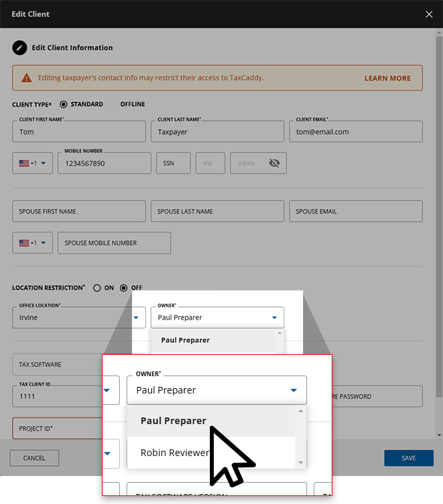Click the Spouse Email field
Screen dimensions: 443x504
coord(356,211)
